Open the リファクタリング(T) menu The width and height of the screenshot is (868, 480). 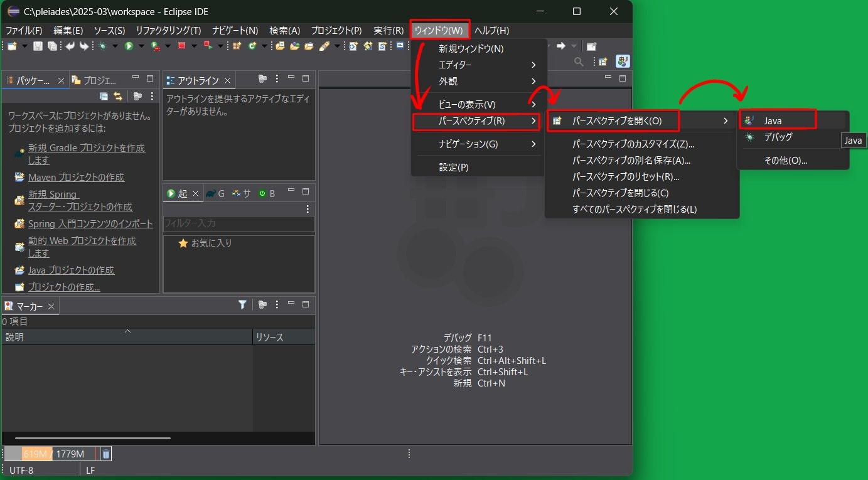[168, 30]
